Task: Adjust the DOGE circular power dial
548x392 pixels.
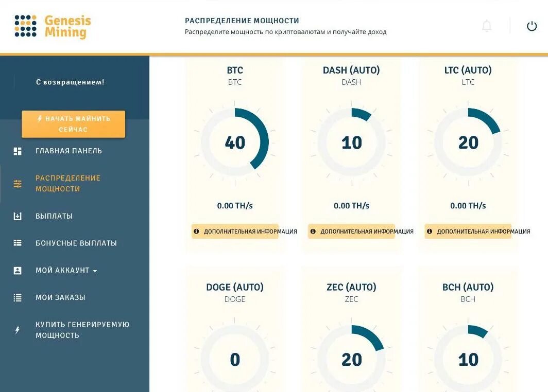Action: tap(235, 359)
